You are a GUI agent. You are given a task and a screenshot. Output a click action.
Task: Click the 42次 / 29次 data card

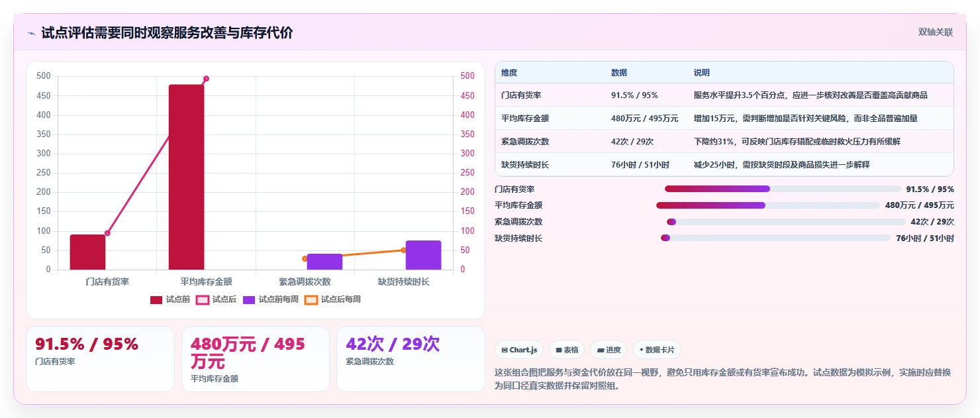click(x=411, y=359)
